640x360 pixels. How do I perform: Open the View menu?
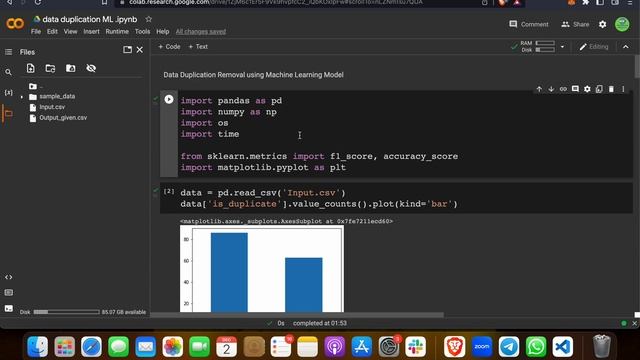(x=70, y=31)
